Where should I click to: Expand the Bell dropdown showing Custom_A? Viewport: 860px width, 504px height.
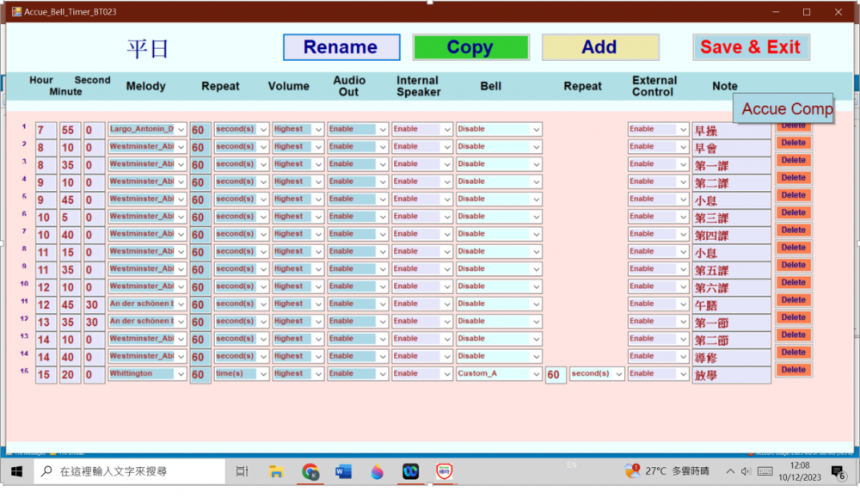pos(536,374)
